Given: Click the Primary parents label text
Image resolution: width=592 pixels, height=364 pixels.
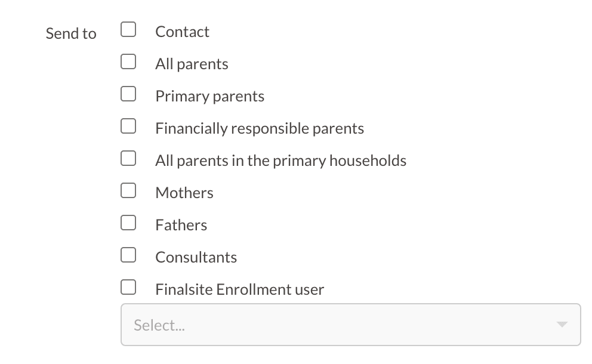Looking at the screenshot, I should pyautogui.click(x=209, y=96).
